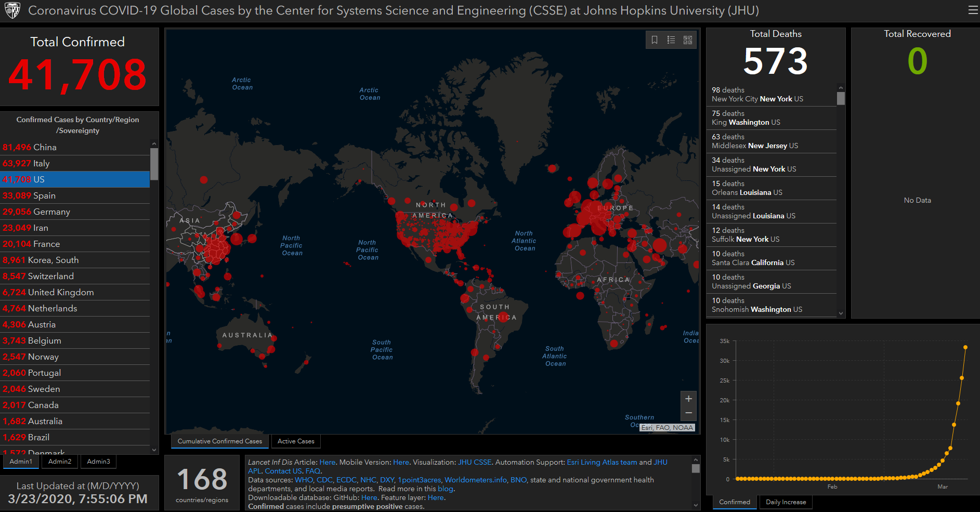The width and height of the screenshot is (980, 512).
Task: Select Belgium in the country list
Action: pos(75,340)
